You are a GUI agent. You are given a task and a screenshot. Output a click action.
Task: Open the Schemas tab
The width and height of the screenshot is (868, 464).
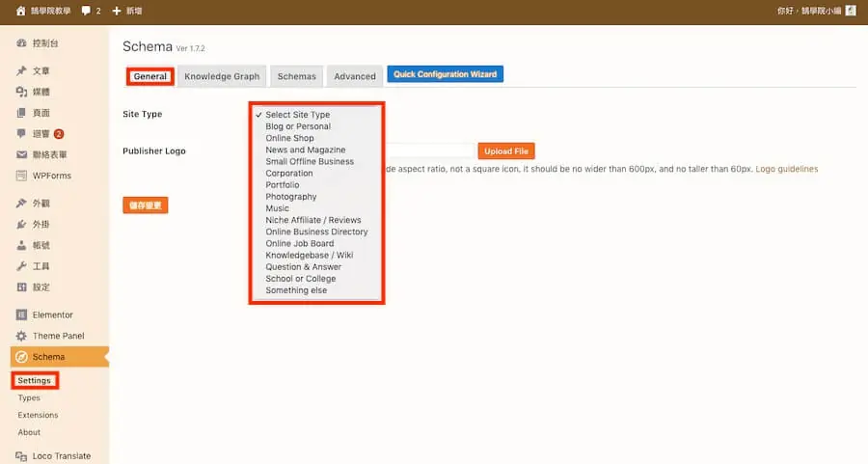297,76
